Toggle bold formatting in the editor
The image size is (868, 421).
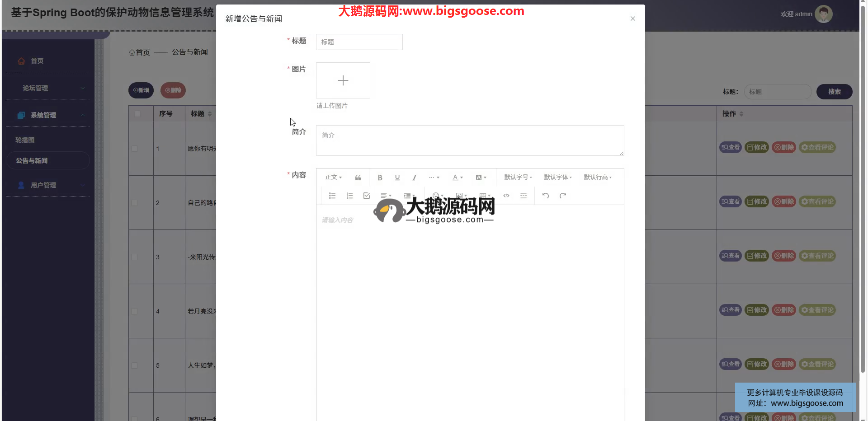[380, 178]
